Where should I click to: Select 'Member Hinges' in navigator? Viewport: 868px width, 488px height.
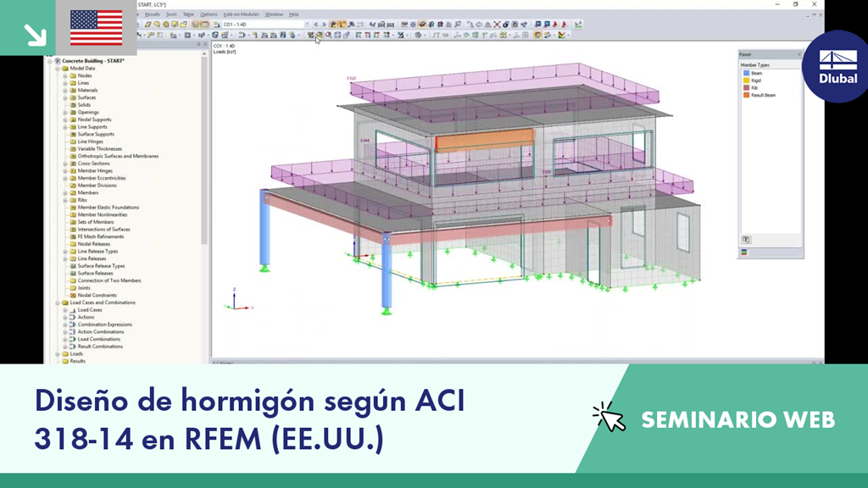[x=95, y=170]
